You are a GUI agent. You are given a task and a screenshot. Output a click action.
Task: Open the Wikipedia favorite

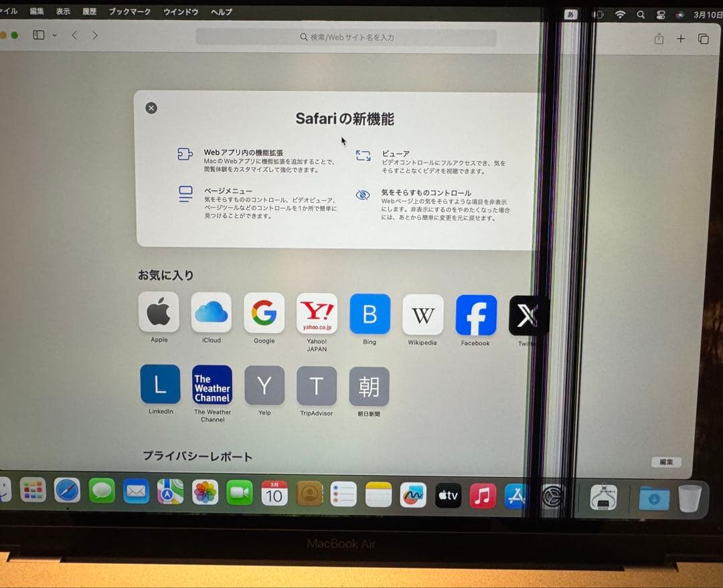422,320
